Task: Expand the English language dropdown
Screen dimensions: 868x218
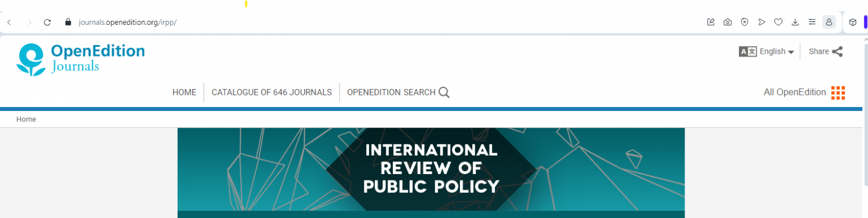Action: point(777,51)
